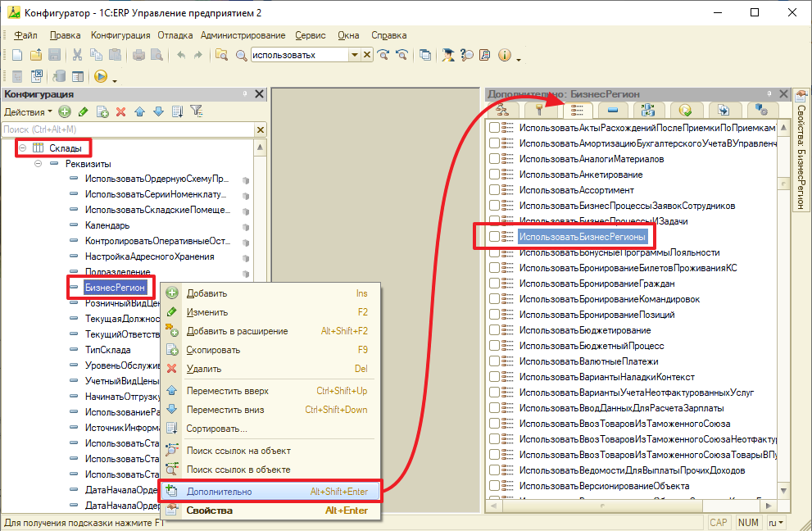Viewport: 812px width, 531px height.
Task: Open the Действия dropdown menu
Action: coord(28,112)
